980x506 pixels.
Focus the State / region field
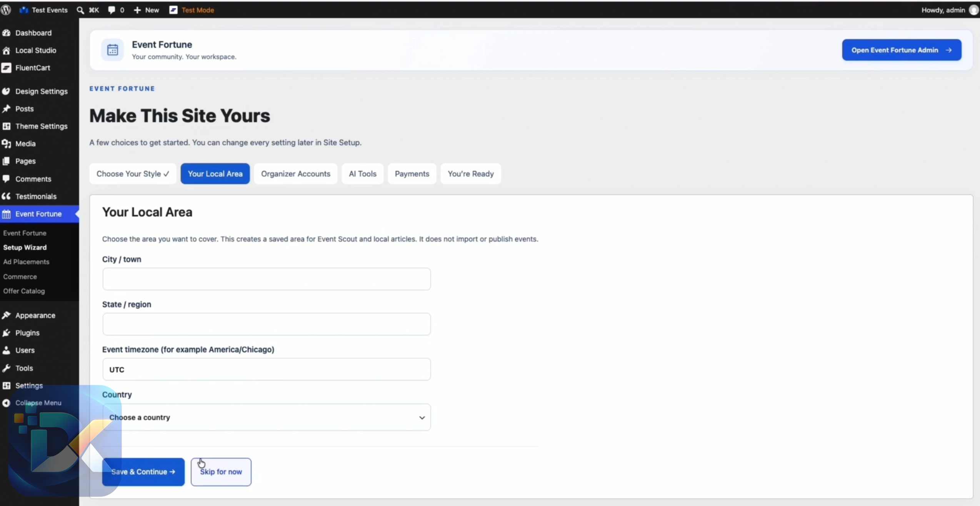(x=267, y=324)
